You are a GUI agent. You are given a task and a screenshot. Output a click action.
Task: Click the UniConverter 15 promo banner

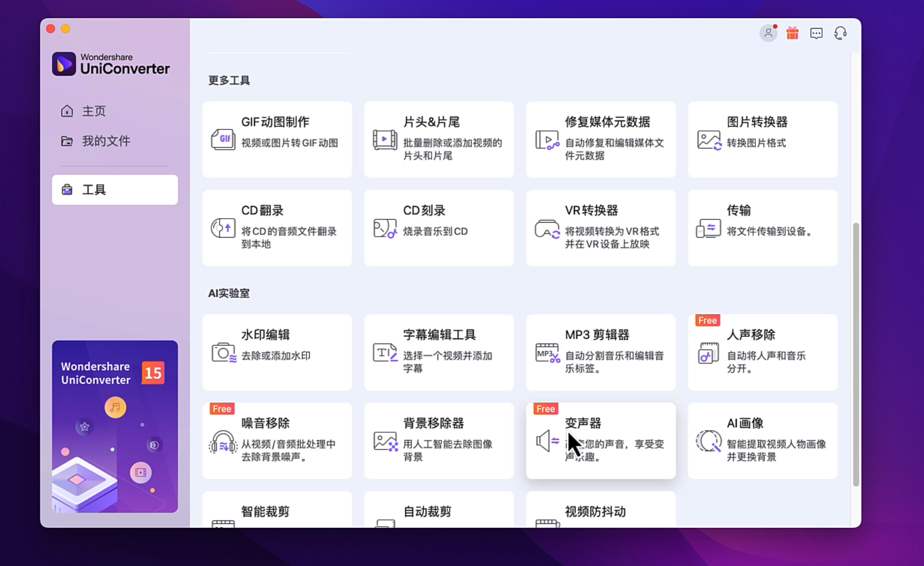click(115, 426)
